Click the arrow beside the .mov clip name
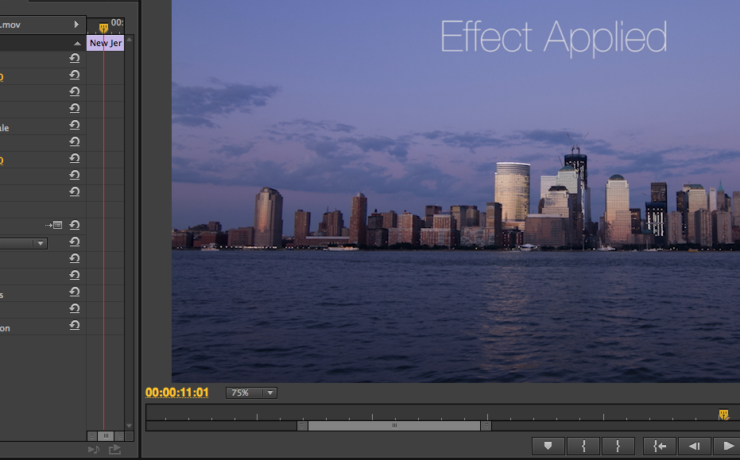This screenshot has width=740, height=460. (x=76, y=24)
